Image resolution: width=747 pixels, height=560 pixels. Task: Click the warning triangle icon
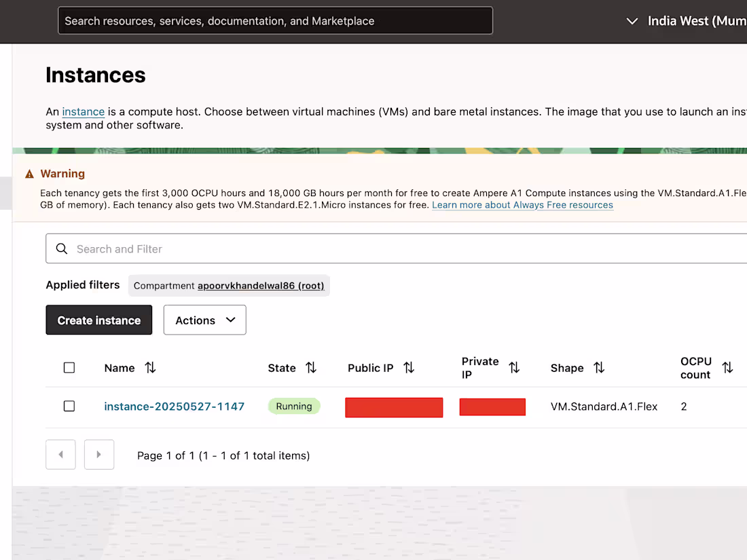coord(29,173)
